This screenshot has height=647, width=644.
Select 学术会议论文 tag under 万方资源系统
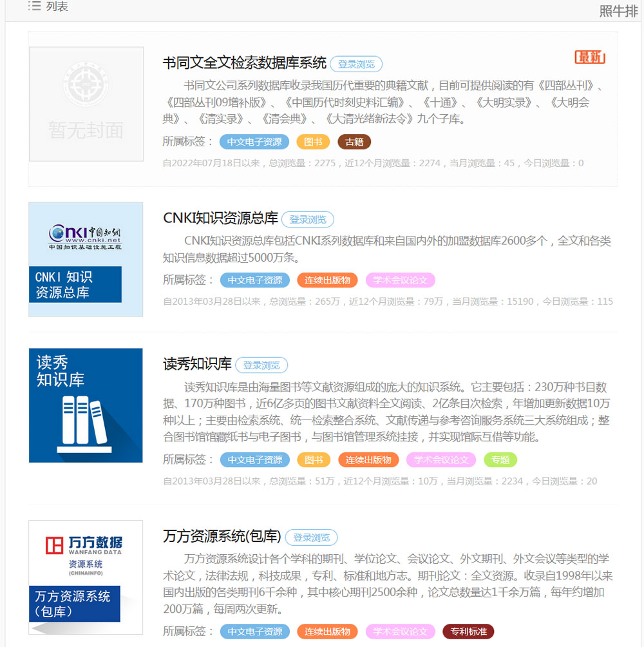(x=400, y=632)
